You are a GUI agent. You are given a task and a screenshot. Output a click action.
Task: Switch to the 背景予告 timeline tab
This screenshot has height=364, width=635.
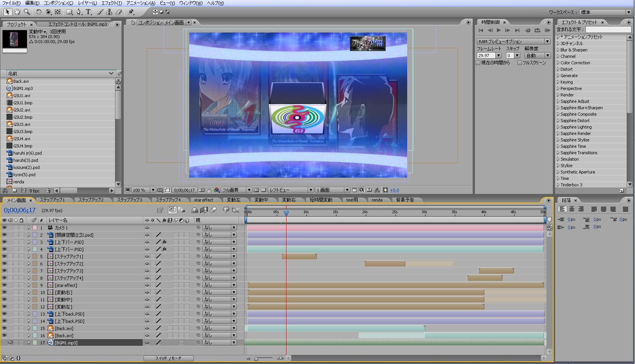click(405, 200)
